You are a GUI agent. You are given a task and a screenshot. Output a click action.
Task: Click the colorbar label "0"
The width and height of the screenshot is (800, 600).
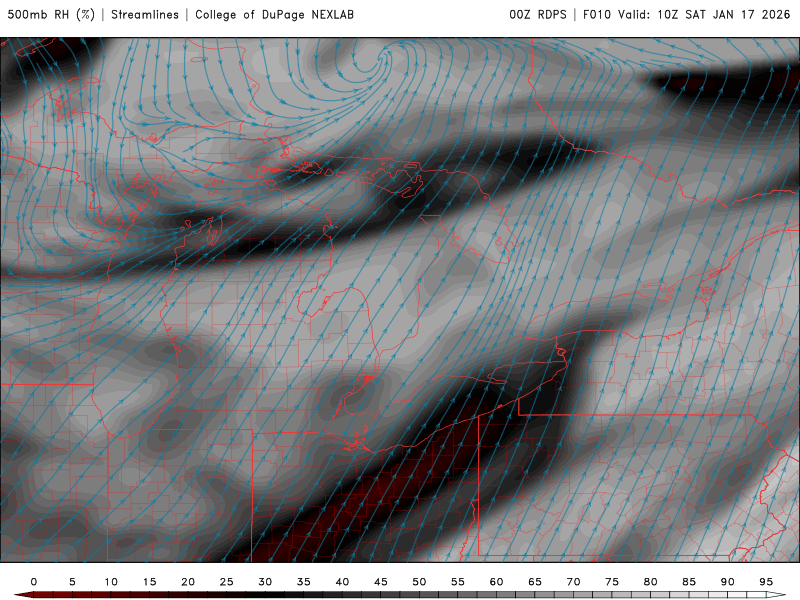pos(34,582)
